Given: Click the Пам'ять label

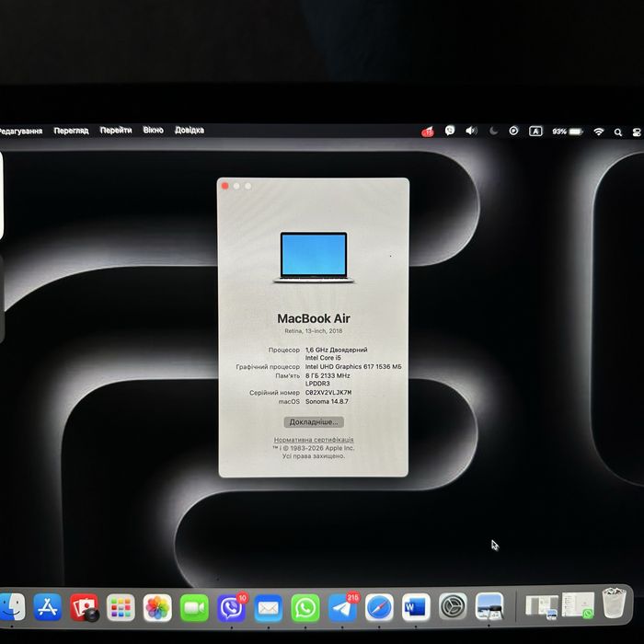Looking at the screenshot, I should point(288,375).
